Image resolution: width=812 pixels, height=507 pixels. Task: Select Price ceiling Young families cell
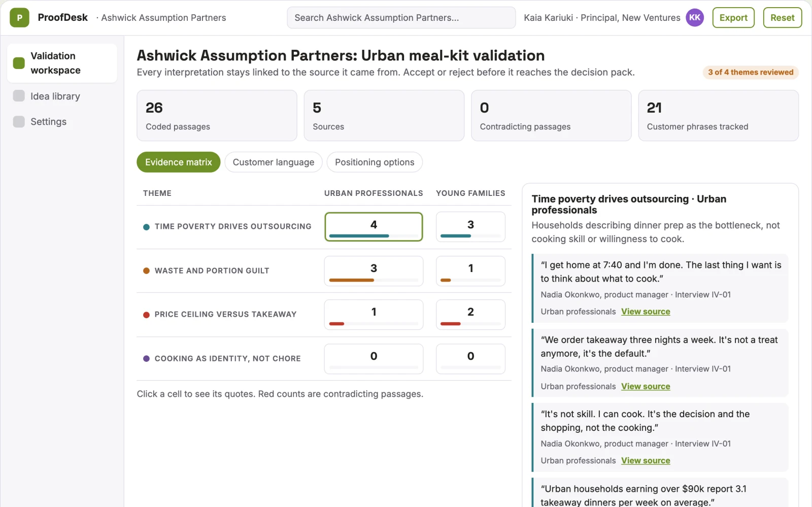click(x=470, y=315)
